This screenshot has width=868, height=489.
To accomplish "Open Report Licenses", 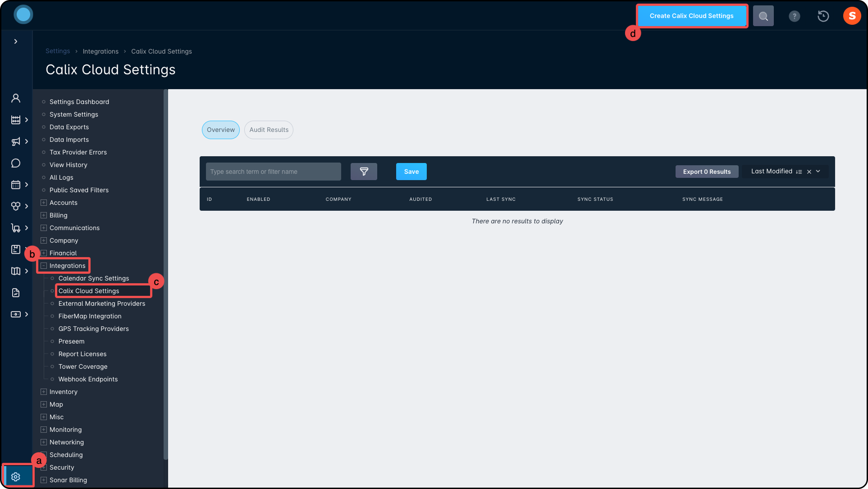I will pyautogui.click(x=82, y=354).
